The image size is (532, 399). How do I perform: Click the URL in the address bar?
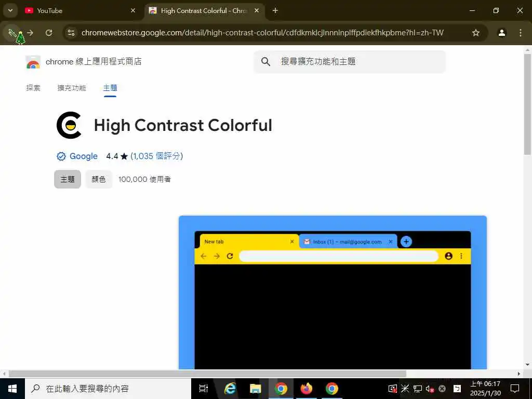coord(262,33)
